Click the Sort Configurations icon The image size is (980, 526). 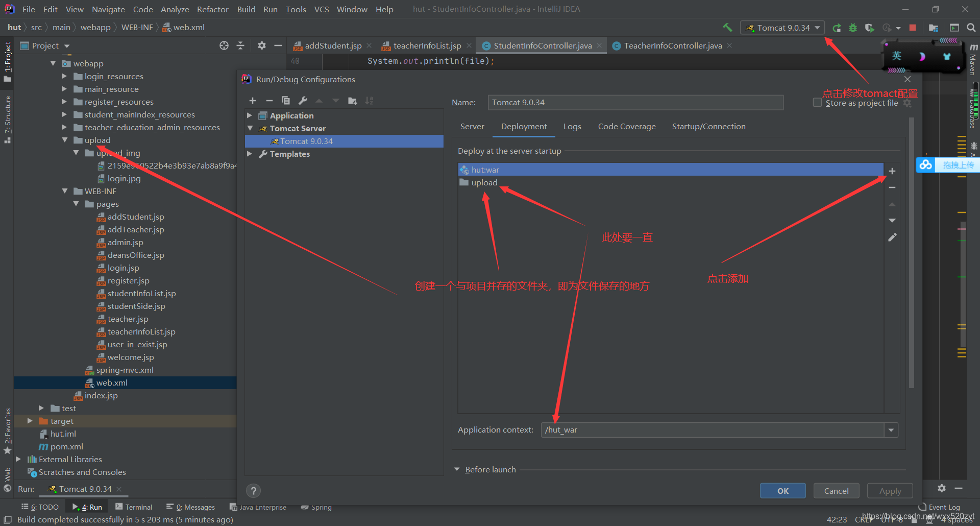[x=369, y=101]
